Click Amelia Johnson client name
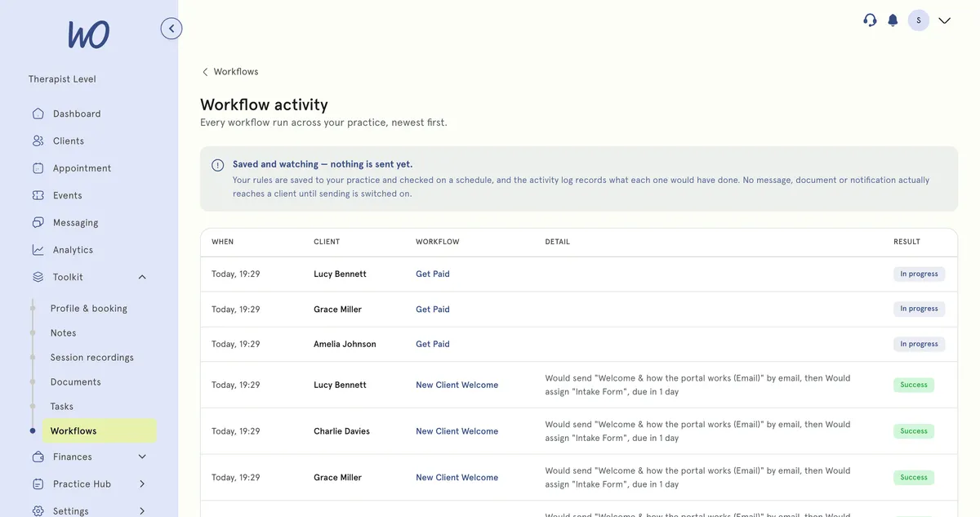 pyautogui.click(x=345, y=345)
